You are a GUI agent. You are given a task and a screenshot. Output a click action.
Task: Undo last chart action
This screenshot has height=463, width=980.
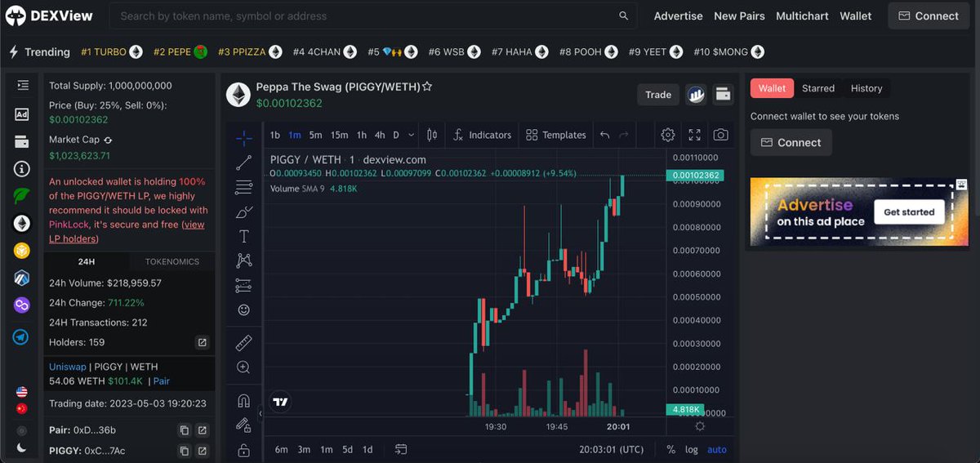(604, 135)
